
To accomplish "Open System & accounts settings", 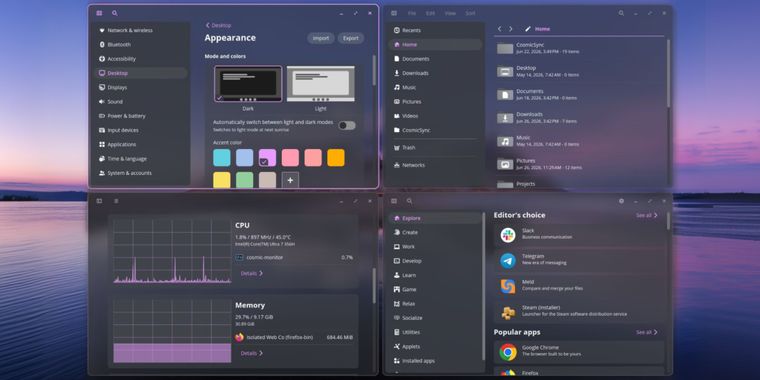I will [x=141, y=173].
